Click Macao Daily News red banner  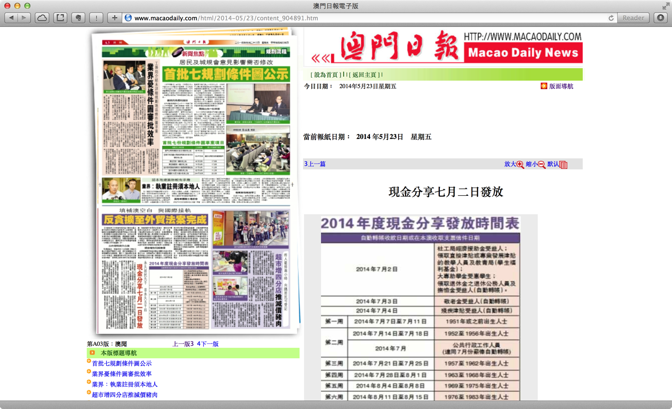(x=523, y=53)
